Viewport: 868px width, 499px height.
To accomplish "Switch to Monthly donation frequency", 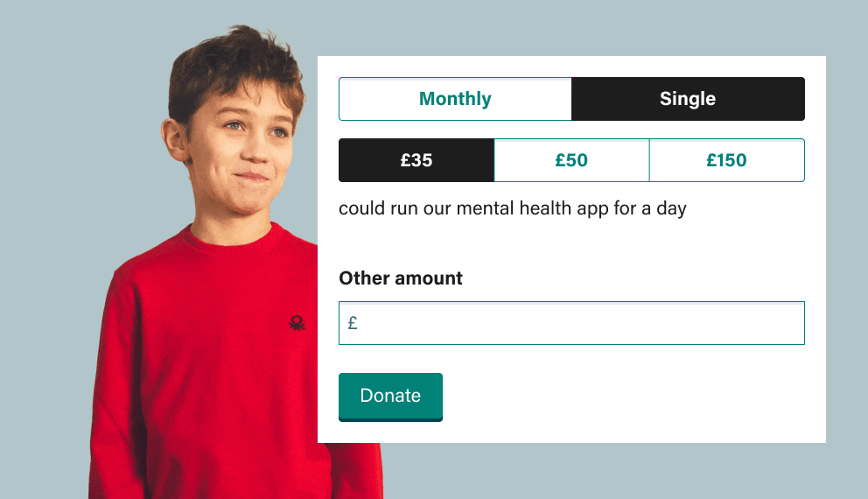I will 455,99.
